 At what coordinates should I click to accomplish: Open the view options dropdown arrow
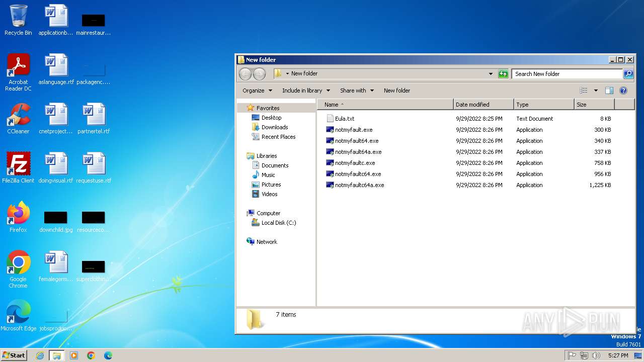coord(596,90)
